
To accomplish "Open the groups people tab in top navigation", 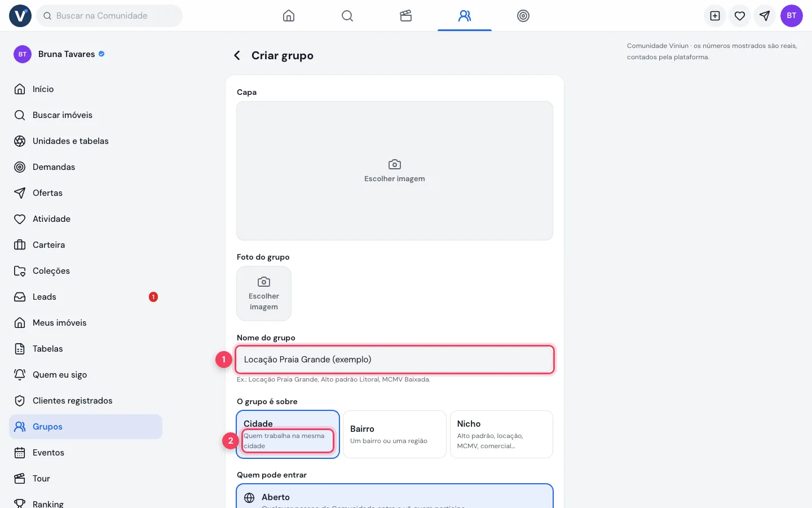I will pyautogui.click(x=465, y=16).
